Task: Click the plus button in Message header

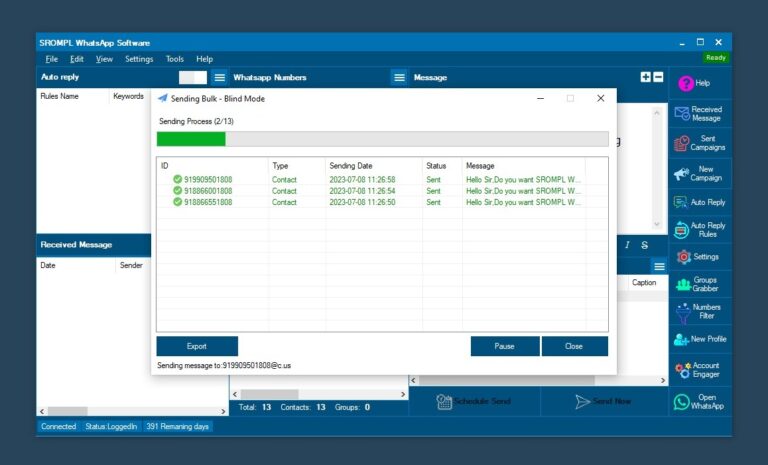Action: [645, 77]
